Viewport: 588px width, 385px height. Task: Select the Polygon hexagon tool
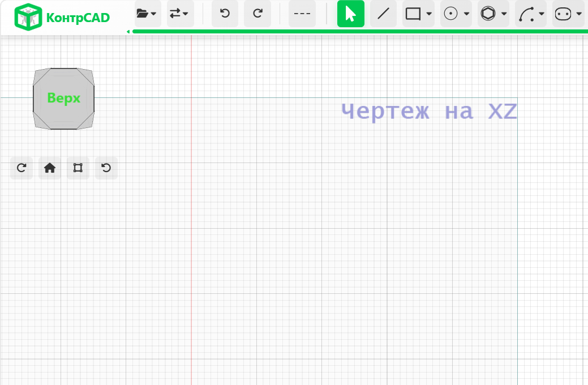[488, 14]
